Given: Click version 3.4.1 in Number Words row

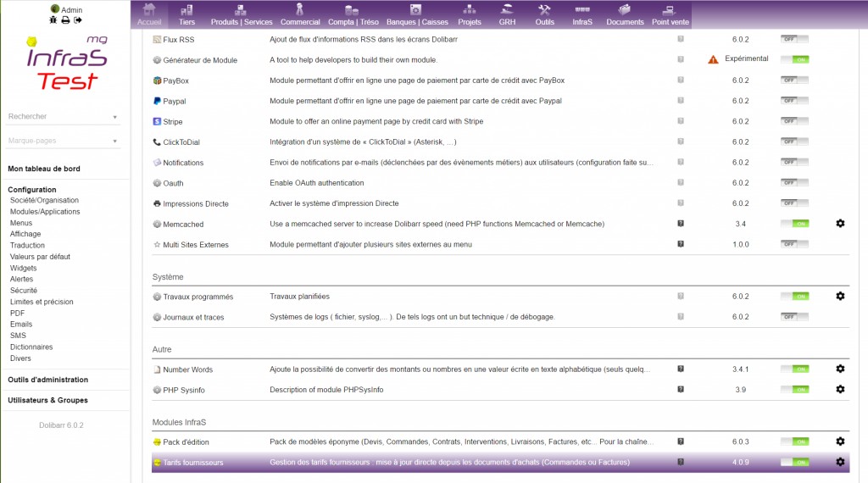Looking at the screenshot, I should pyautogui.click(x=740, y=369).
